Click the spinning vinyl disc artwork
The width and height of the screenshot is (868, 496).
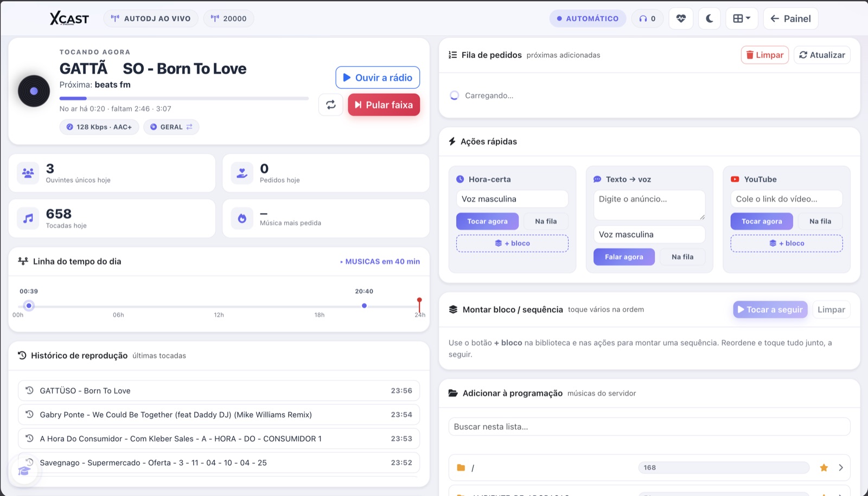[x=34, y=91]
